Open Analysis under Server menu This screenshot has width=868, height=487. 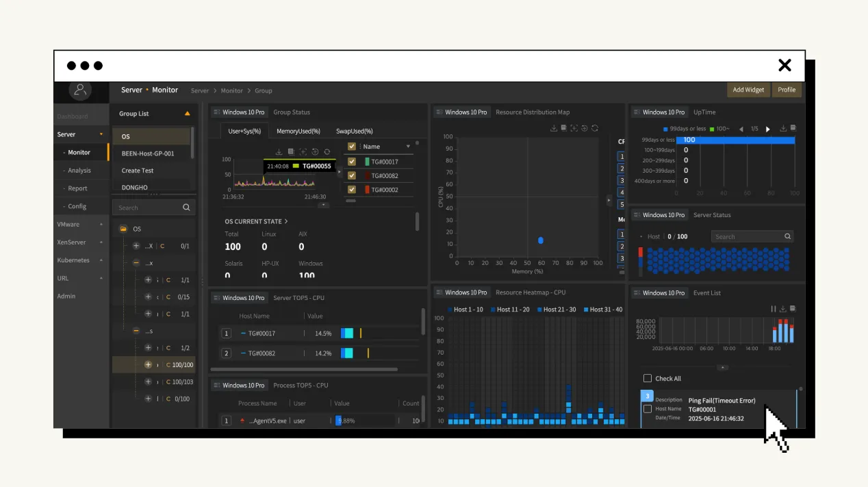click(79, 171)
